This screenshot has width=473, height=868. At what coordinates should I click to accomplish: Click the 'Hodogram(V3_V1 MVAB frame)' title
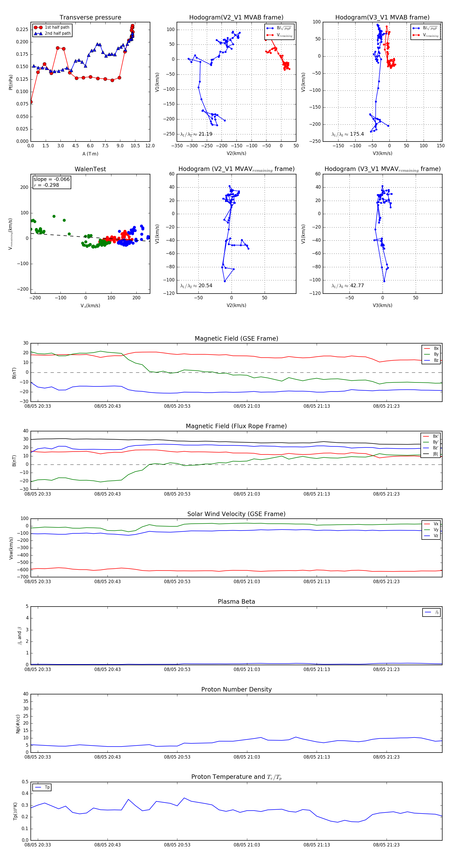click(382, 17)
